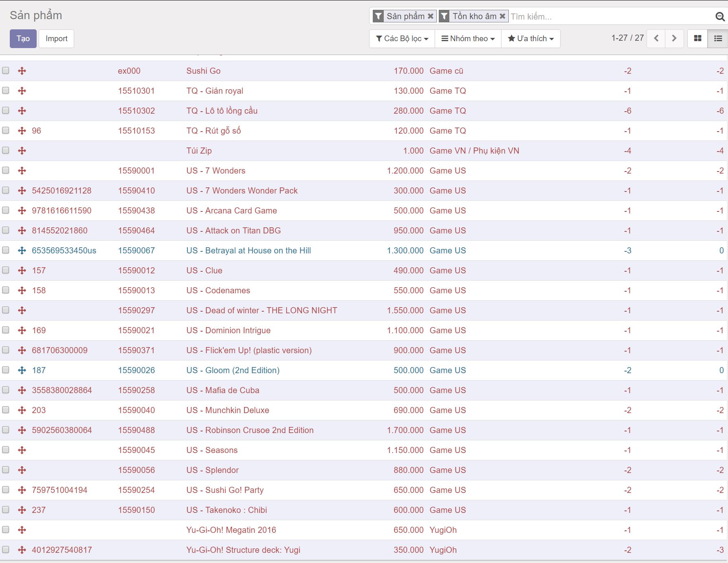The width and height of the screenshot is (728, 563).
Task: Click drag handle of Túi Zip row
Action: pos(22,151)
